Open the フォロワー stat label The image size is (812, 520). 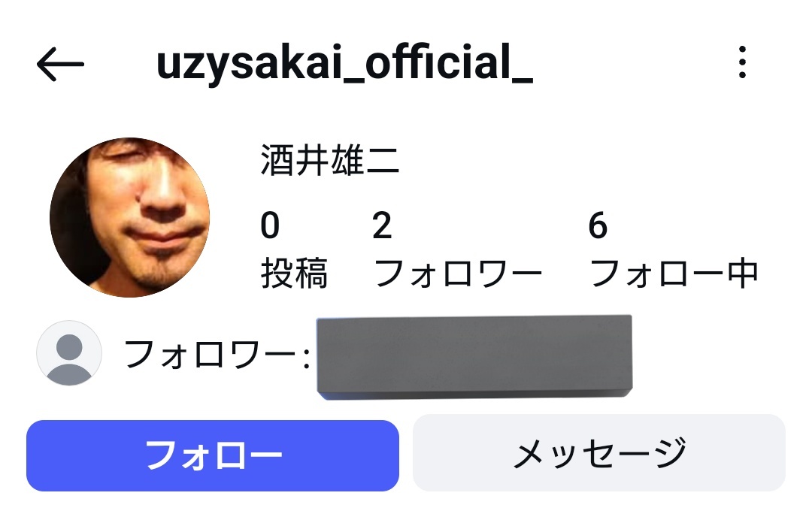457,274
